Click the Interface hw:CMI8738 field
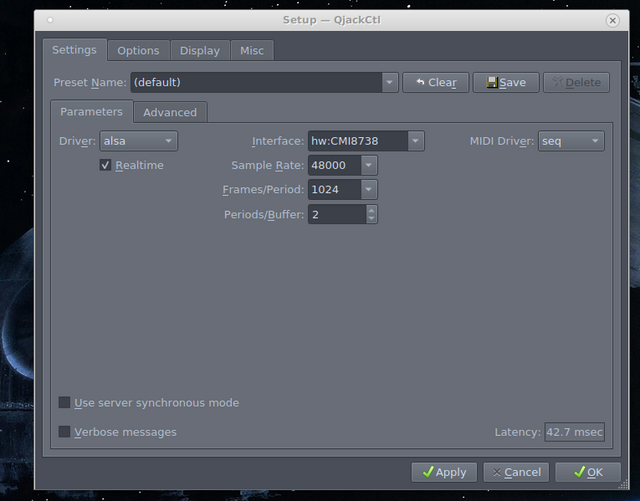 [358, 141]
